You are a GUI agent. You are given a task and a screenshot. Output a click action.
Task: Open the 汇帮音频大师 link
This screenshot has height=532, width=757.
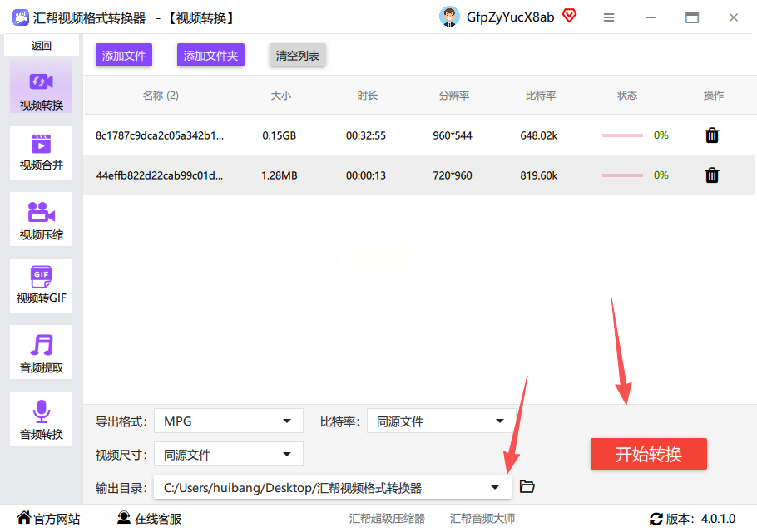(482, 519)
